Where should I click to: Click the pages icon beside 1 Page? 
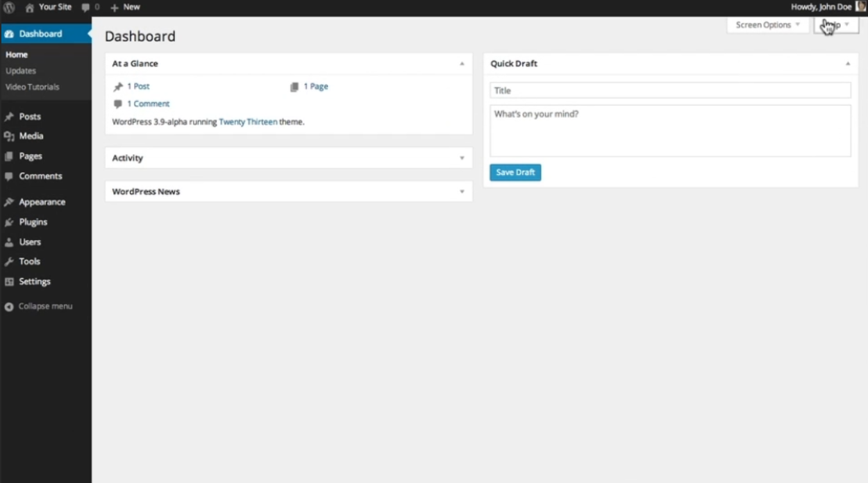point(294,87)
